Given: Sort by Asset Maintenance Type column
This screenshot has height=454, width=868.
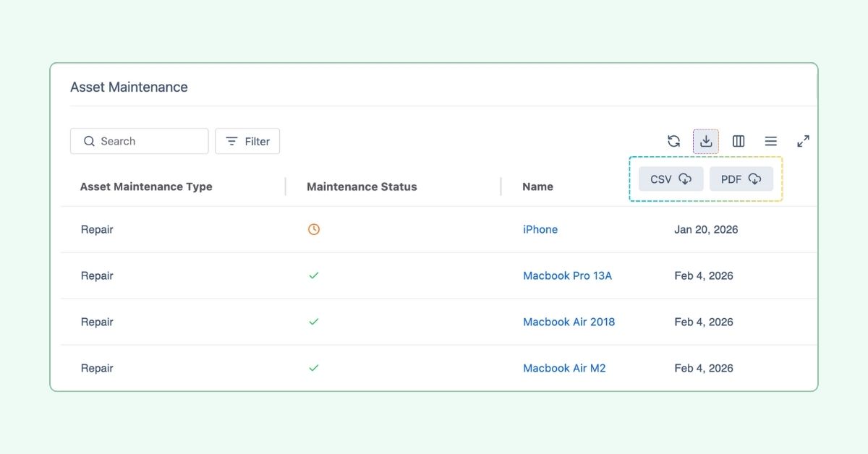Looking at the screenshot, I should (146, 187).
